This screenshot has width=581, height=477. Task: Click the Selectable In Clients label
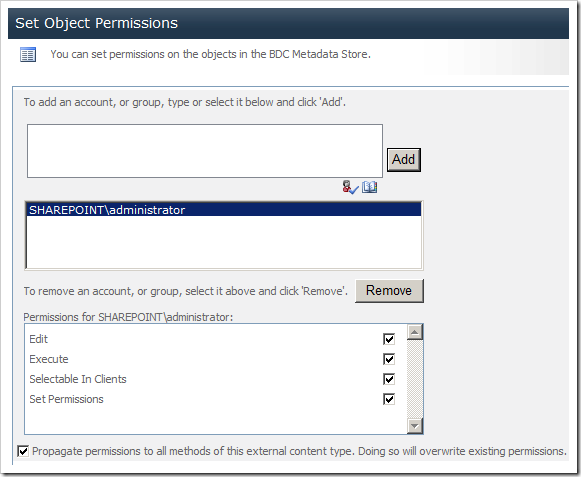(78, 379)
